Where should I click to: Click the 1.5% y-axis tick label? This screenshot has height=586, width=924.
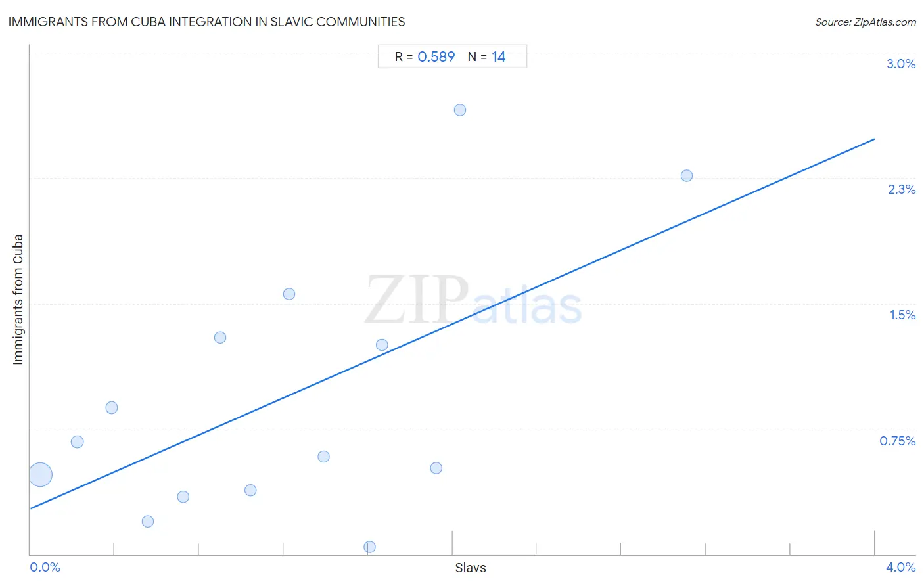902,315
